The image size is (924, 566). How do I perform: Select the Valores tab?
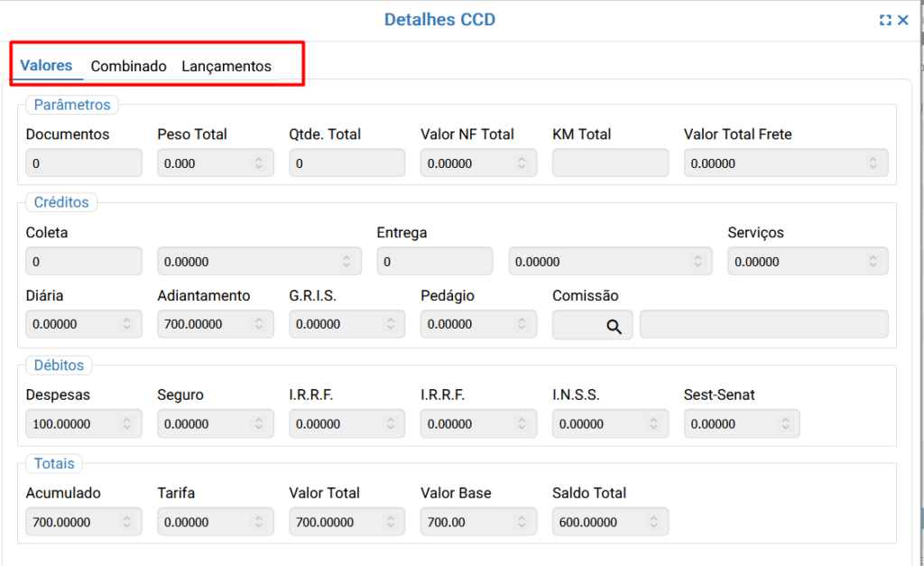point(46,66)
